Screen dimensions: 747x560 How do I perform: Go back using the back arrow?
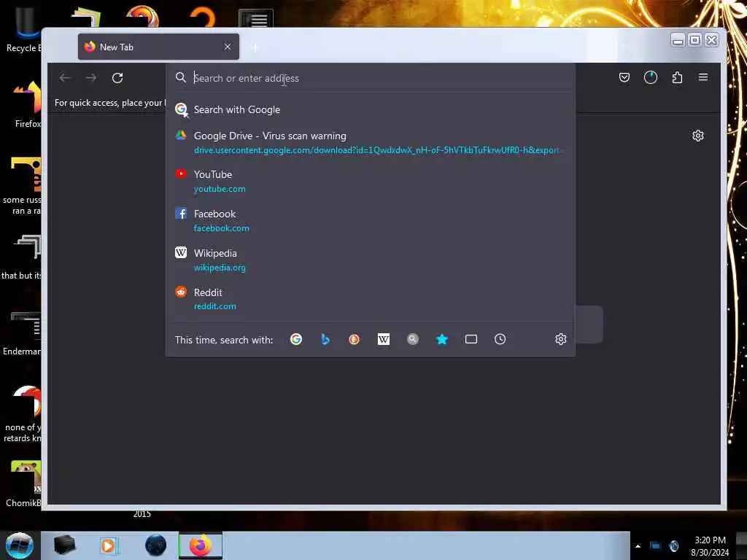click(x=65, y=77)
